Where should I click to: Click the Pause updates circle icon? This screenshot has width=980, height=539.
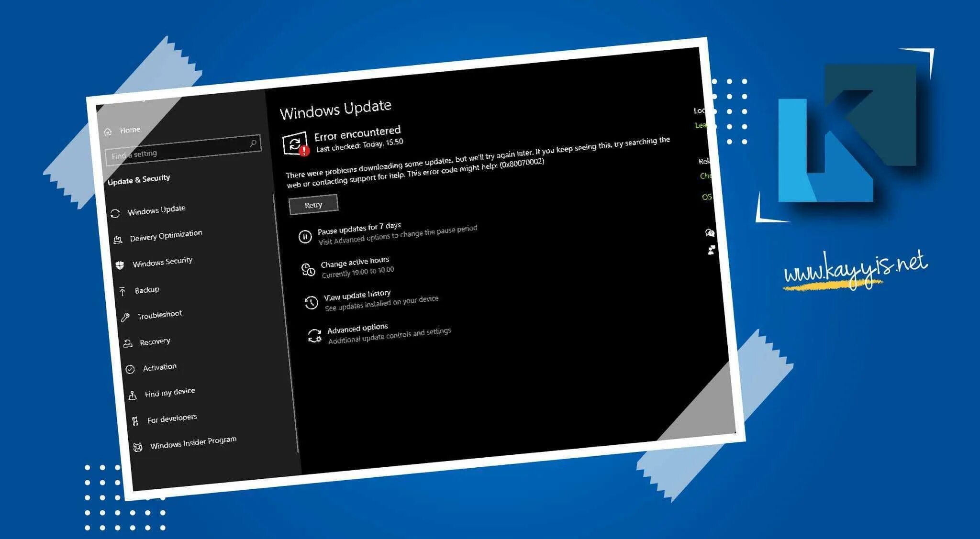click(305, 236)
